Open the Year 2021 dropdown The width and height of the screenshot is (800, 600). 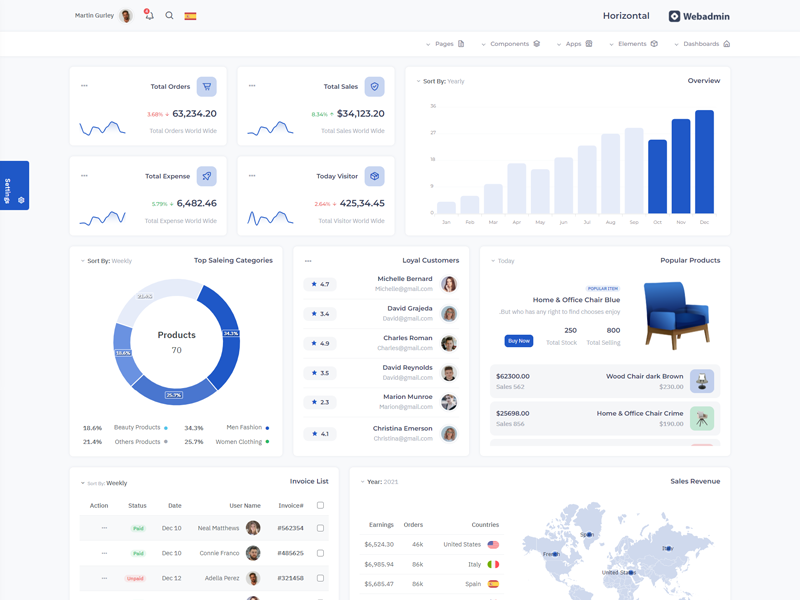[x=380, y=482]
